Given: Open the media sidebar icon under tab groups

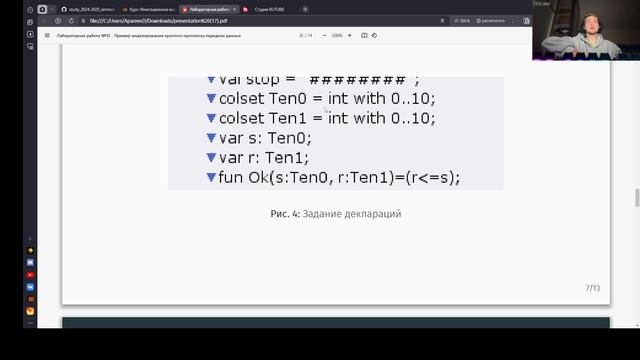Looking at the screenshot, I should [30, 34].
